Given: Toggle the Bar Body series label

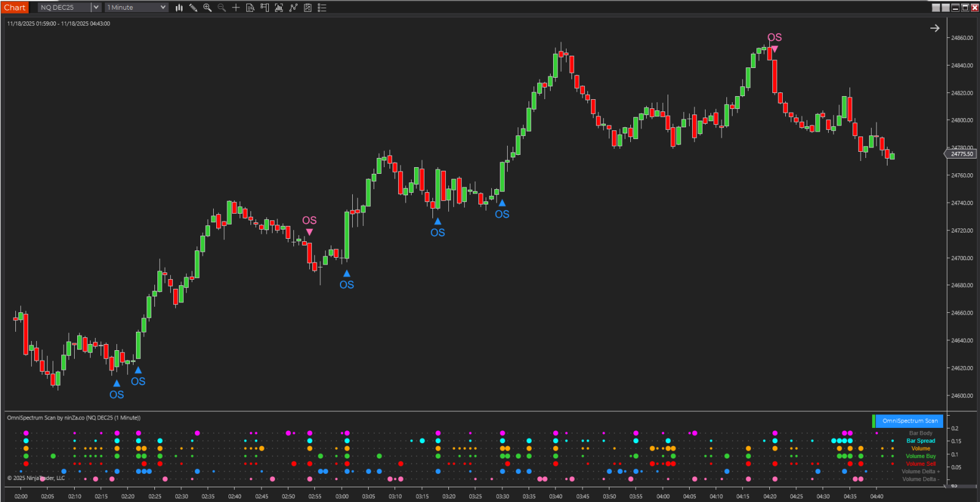Looking at the screenshot, I should pos(920,433).
